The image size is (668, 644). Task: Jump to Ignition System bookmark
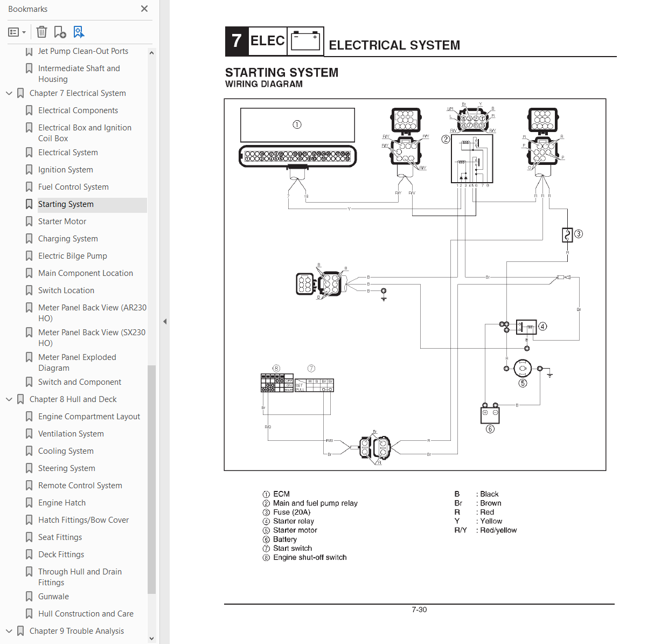click(x=66, y=170)
